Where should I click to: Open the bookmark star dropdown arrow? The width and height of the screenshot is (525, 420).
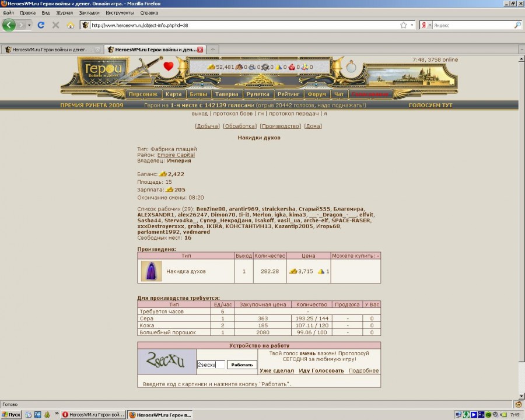coord(412,25)
